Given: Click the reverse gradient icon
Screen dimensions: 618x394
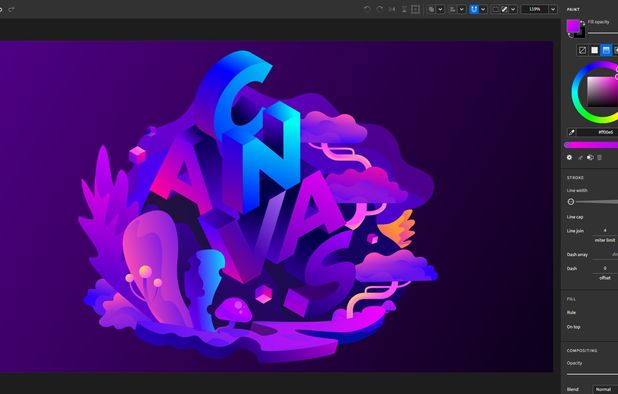Looking at the screenshot, I should click(x=590, y=157).
